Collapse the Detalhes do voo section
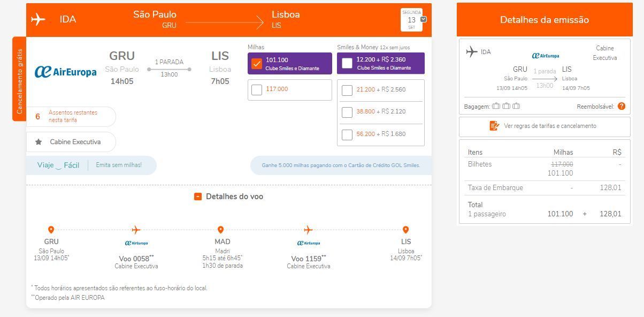The width and height of the screenshot is (644, 317). (x=197, y=197)
